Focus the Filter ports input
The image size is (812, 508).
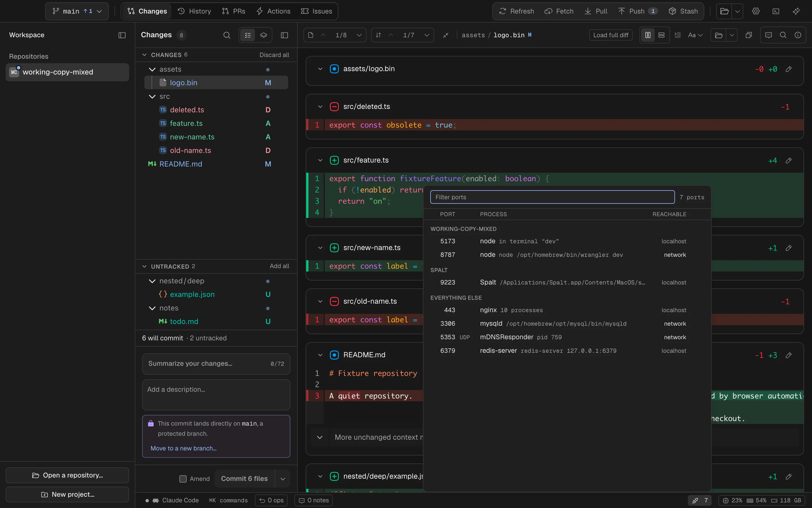pos(552,197)
